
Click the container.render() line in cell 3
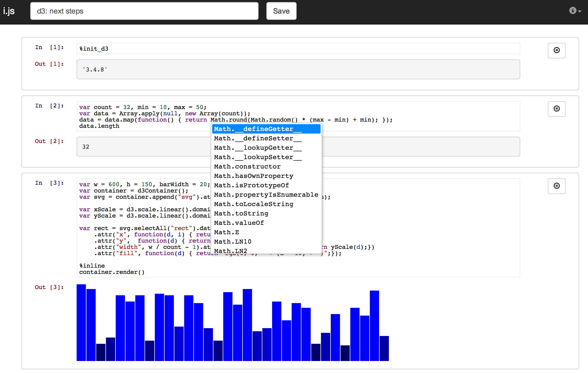[x=112, y=272]
